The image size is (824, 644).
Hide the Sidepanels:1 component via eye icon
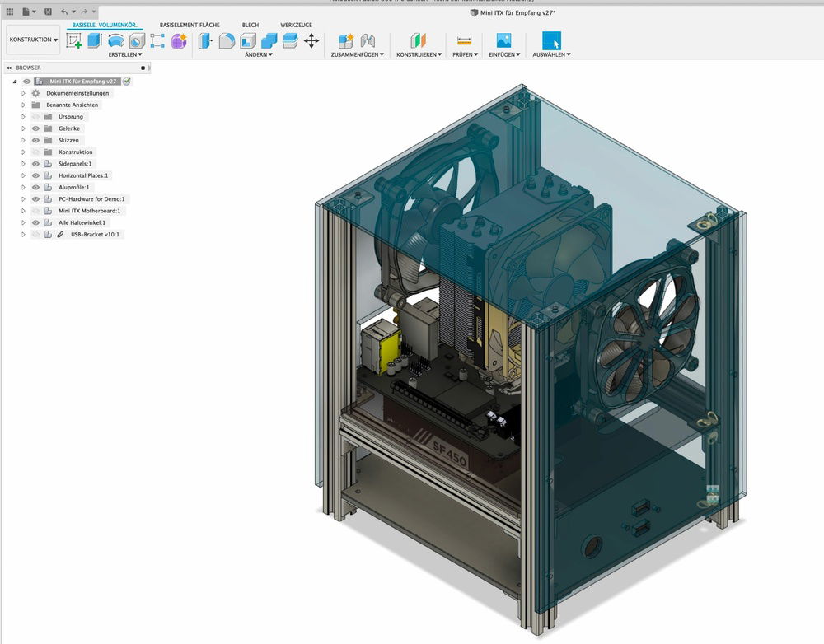pyautogui.click(x=35, y=164)
